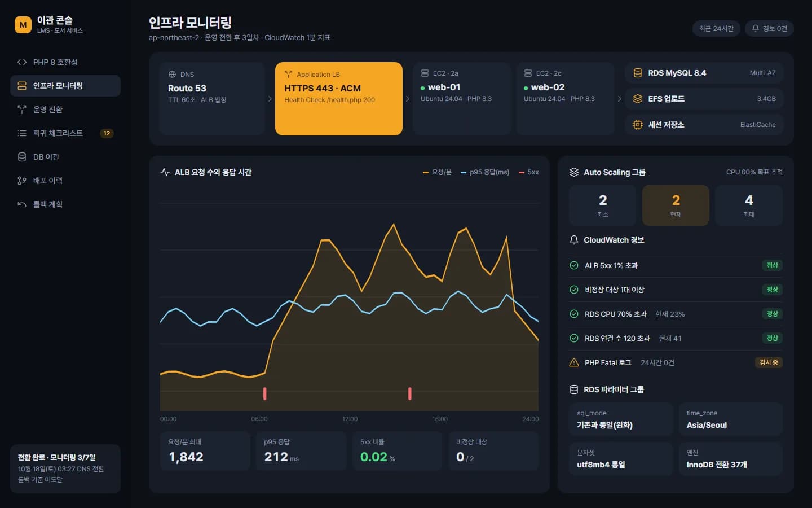Select the Route 53 DNS card

pos(212,99)
